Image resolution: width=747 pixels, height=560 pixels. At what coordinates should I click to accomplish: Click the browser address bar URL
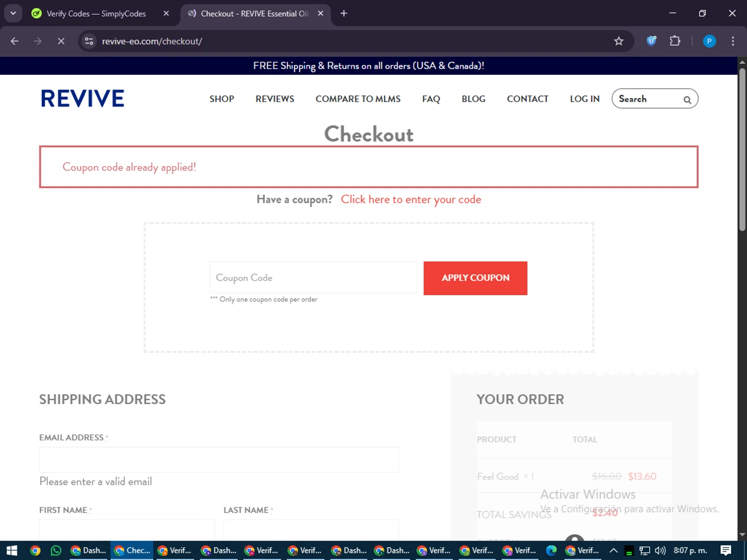point(152,41)
